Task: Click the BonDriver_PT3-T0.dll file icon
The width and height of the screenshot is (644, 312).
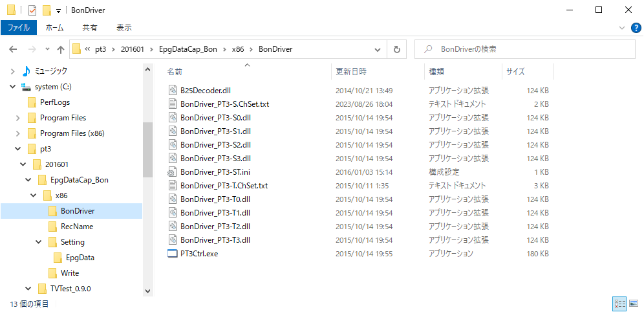Action: click(173, 199)
